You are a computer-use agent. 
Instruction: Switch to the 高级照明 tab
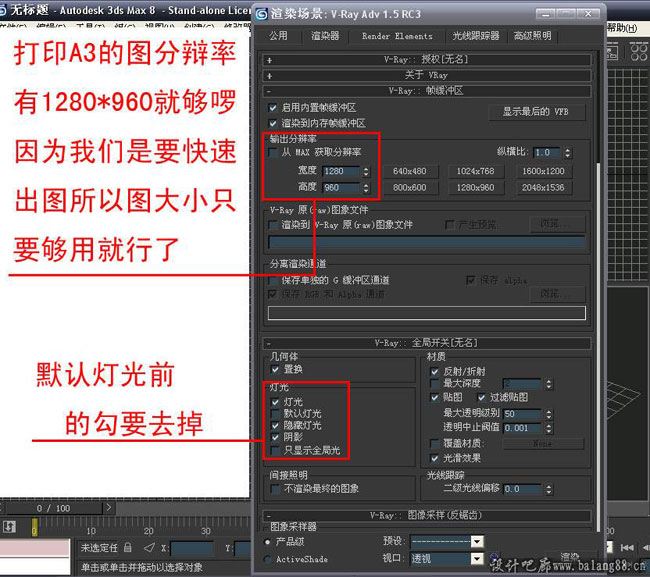533,36
